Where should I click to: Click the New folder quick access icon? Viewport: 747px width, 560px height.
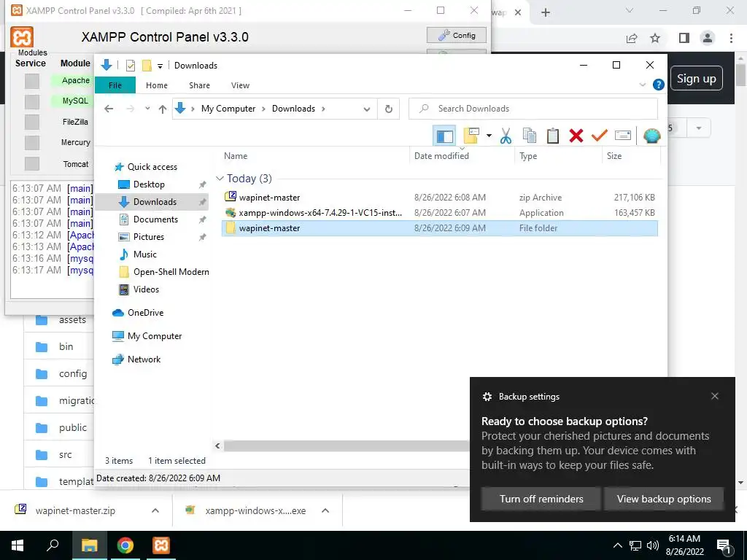pos(147,66)
